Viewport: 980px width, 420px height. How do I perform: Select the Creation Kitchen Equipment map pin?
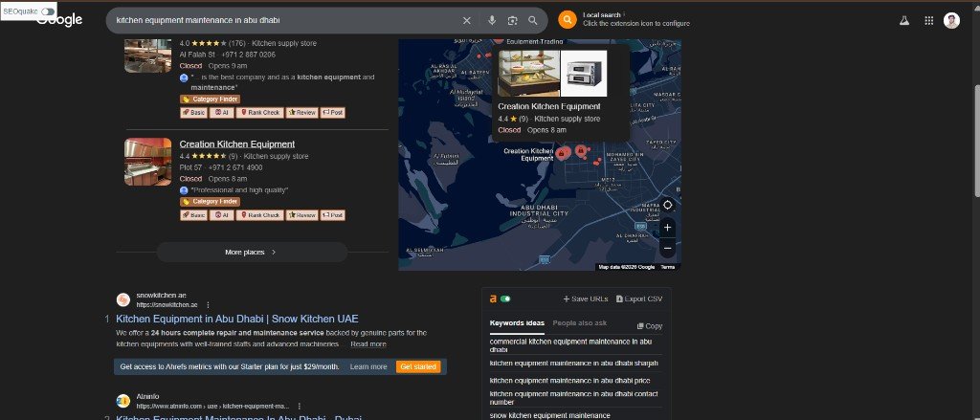coord(562,153)
